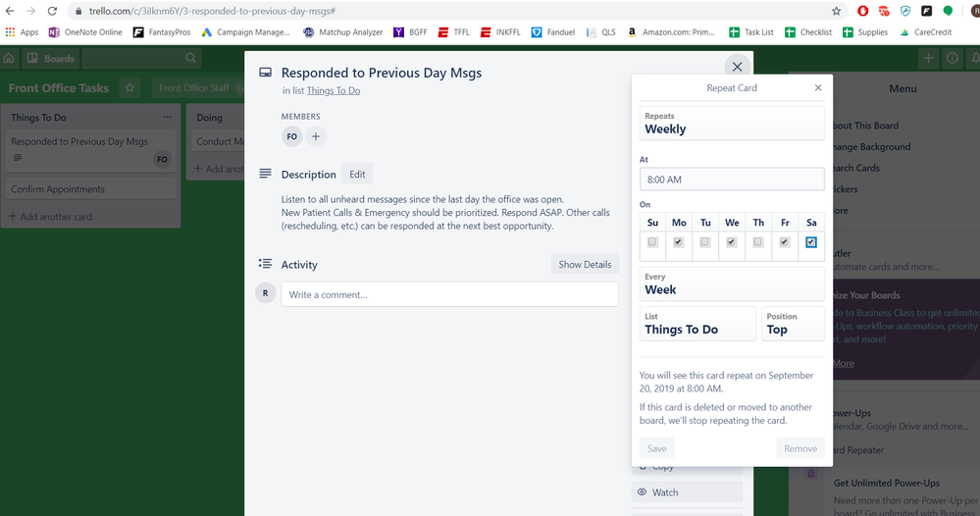Image resolution: width=980 pixels, height=516 pixels.
Task: Click the black F extension icon
Action: [x=926, y=11]
